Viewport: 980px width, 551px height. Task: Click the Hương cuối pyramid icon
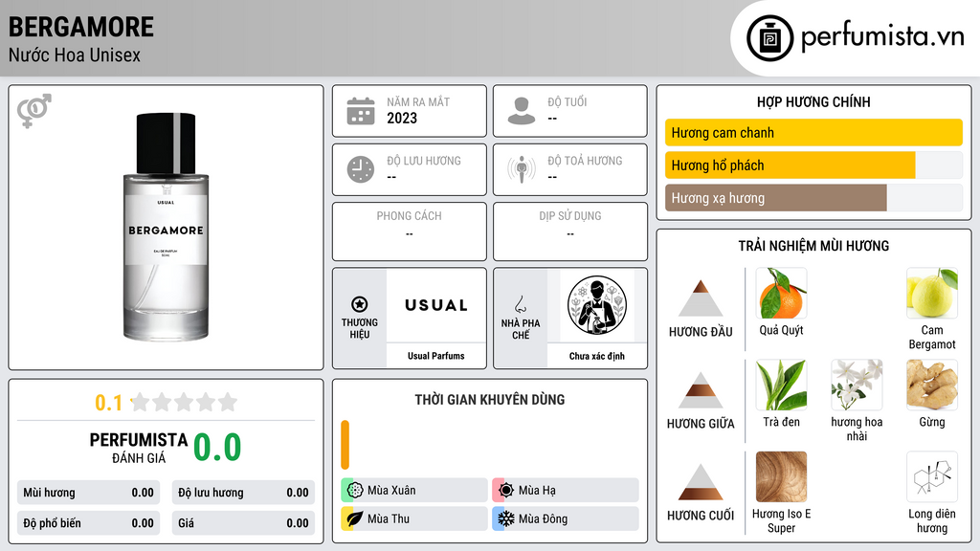click(701, 482)
